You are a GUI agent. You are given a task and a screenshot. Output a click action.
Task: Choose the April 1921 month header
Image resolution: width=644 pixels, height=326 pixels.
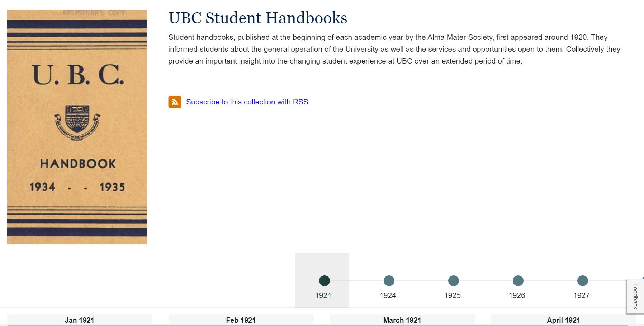click(563, 320)
